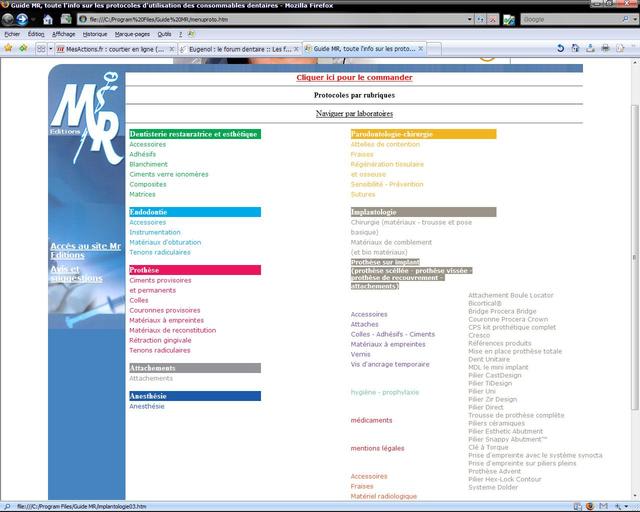The width and height of the screenshot is (640, 512).
Task: Select 'Couronnes provisoires' under Prothèse
Action: pyautogui.click(x=164, y=310)
